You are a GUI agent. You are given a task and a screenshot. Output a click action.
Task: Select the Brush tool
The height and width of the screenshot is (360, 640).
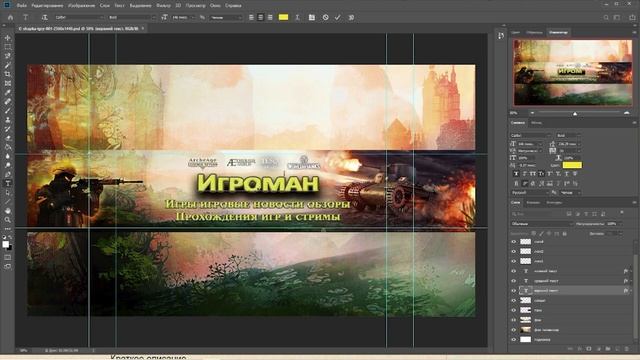click(7, 111)
